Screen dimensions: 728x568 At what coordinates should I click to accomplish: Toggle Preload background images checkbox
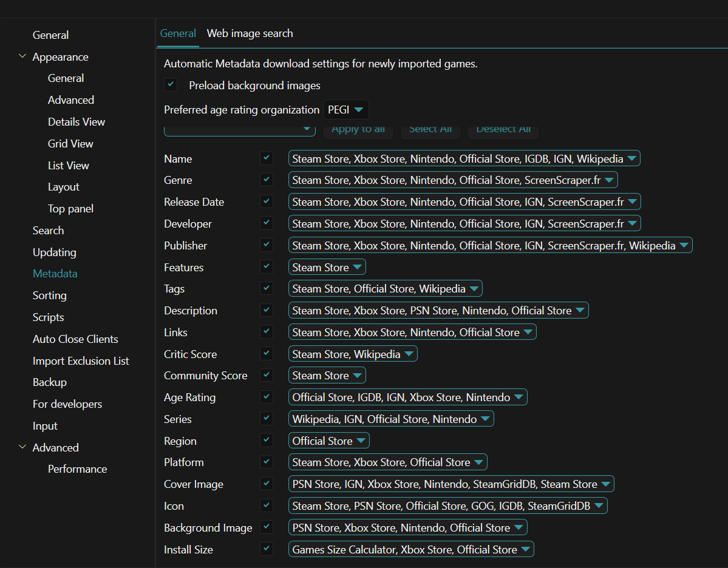(171, 84)
